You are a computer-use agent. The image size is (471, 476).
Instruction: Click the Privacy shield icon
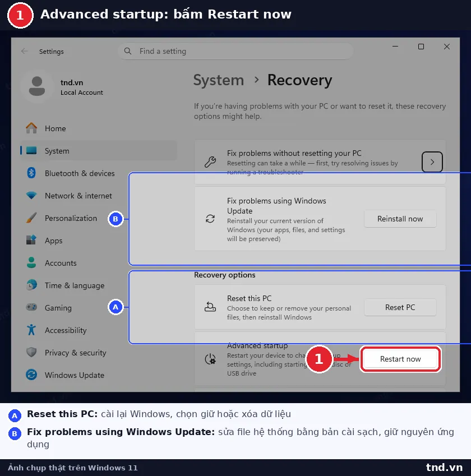pyautogui.click(x=31, y=352)
